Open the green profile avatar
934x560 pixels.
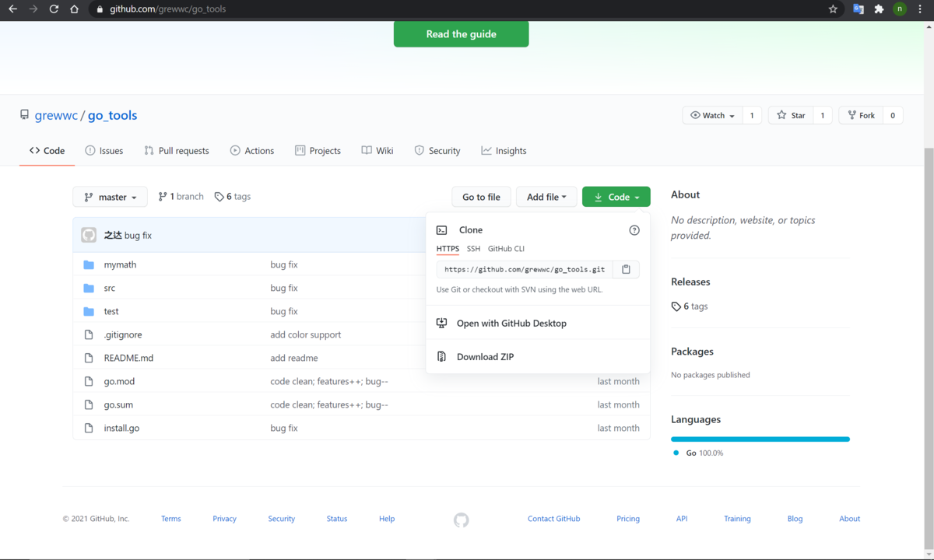click(900, 9)
